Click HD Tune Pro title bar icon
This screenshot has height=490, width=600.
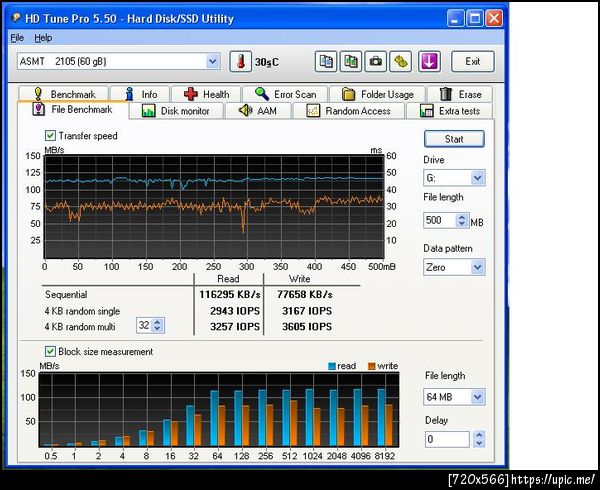(x=16, y=18)
